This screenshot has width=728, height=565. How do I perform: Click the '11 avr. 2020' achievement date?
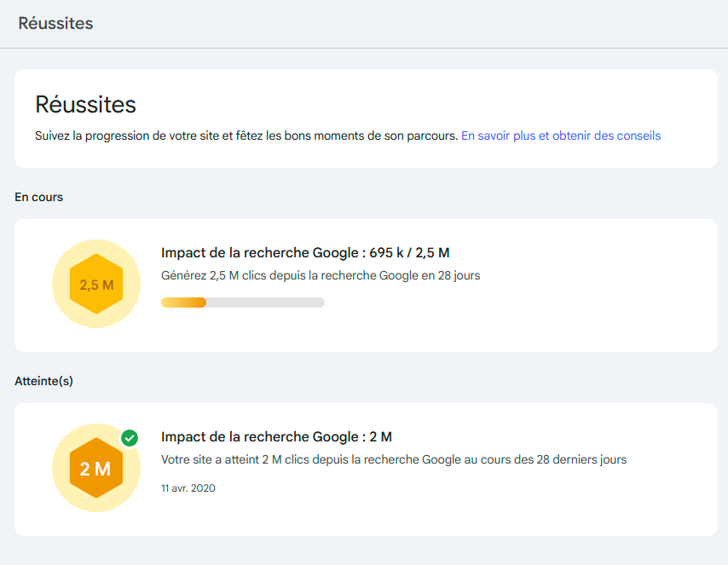pos(188,488)
